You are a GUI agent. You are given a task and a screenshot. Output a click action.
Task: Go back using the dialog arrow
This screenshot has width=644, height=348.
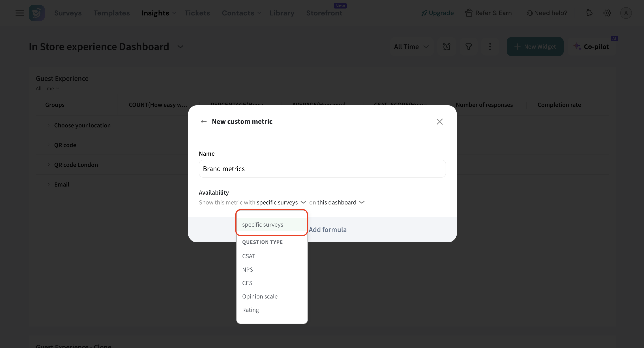pos(204,122)
